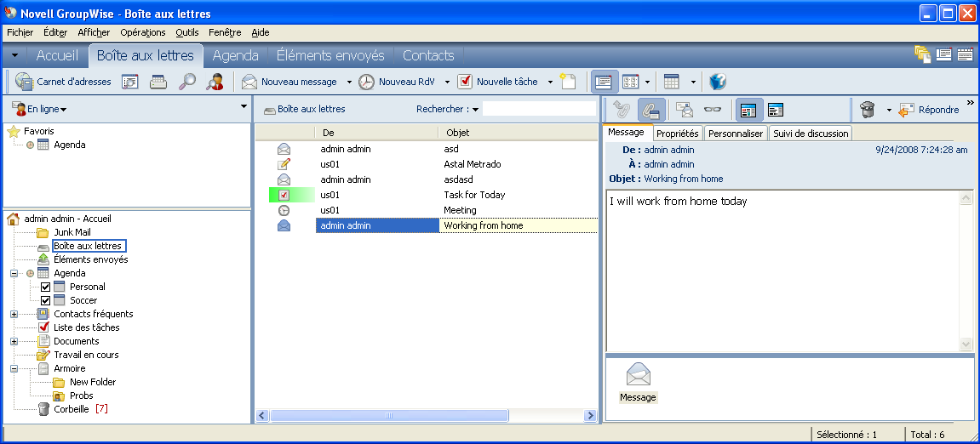The image size is (980, 444).
Task: Open the Suivi de discussion tab
Action: click(x=810, y=134)
